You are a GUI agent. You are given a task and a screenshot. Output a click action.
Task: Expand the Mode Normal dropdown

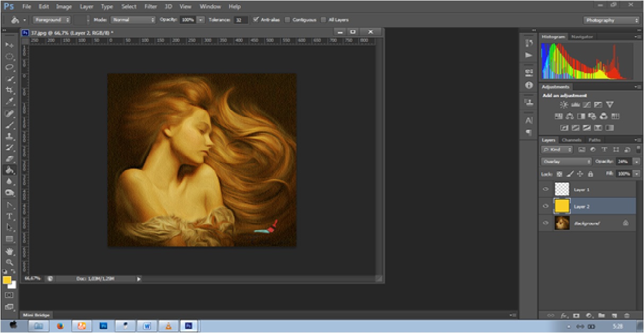click(133, 20)
